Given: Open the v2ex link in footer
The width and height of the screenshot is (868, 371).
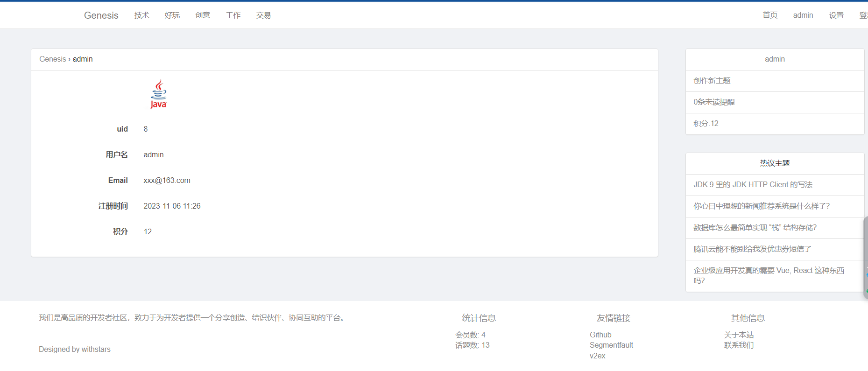Looking at the screenshot, I should pyautogui.click(x=597, y=356).
